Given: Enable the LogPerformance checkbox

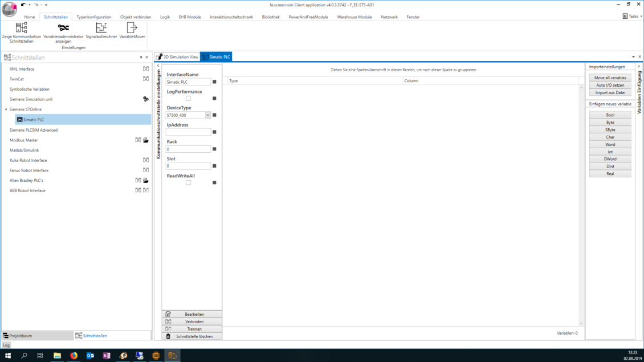Looking at the screenshot, I should click(x=188, y=99).
